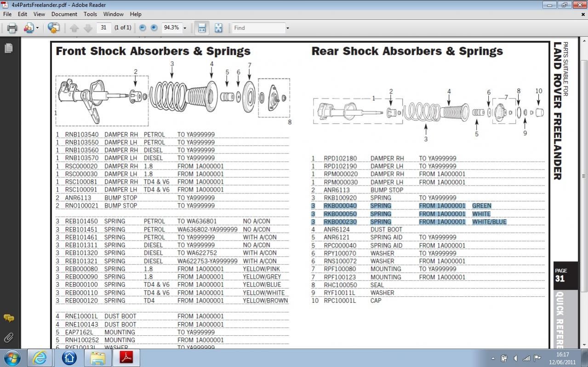Click the Rear Shock Absorbers & Springs heading
The width and height of the screenshot is (588, 367).
point(407,51)
